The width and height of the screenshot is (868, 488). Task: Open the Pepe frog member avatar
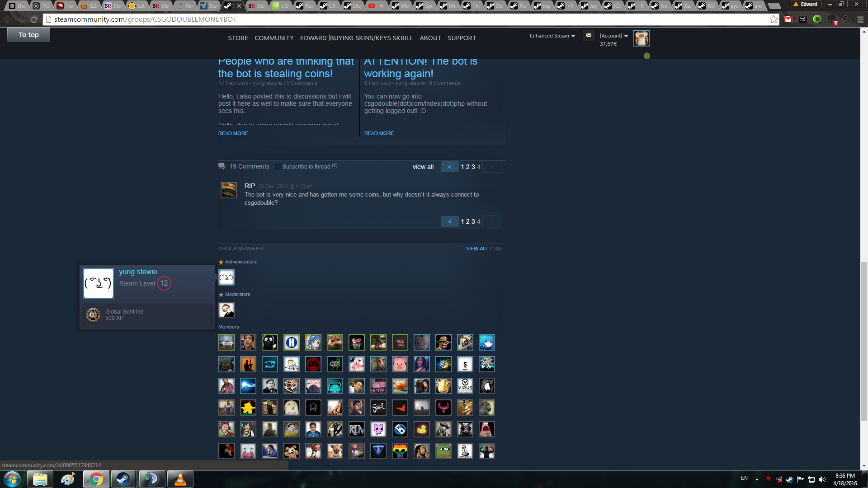443,451
